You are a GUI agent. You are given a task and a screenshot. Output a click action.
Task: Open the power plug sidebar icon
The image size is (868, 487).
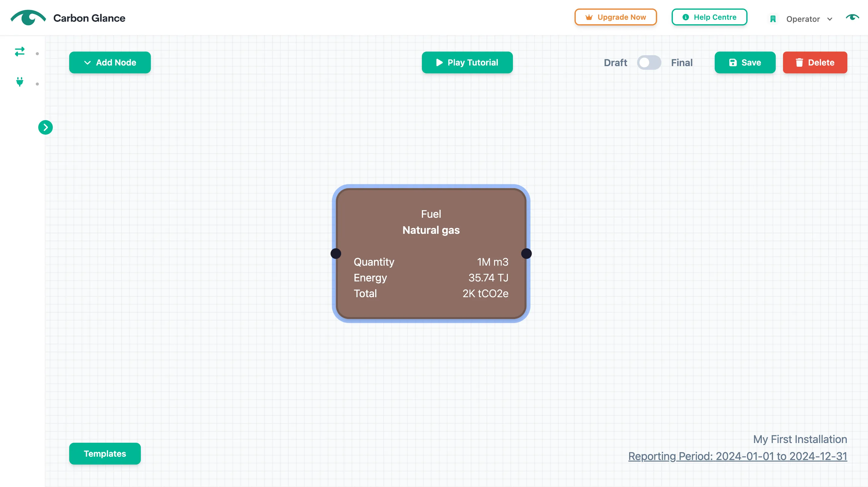[20, 82]
